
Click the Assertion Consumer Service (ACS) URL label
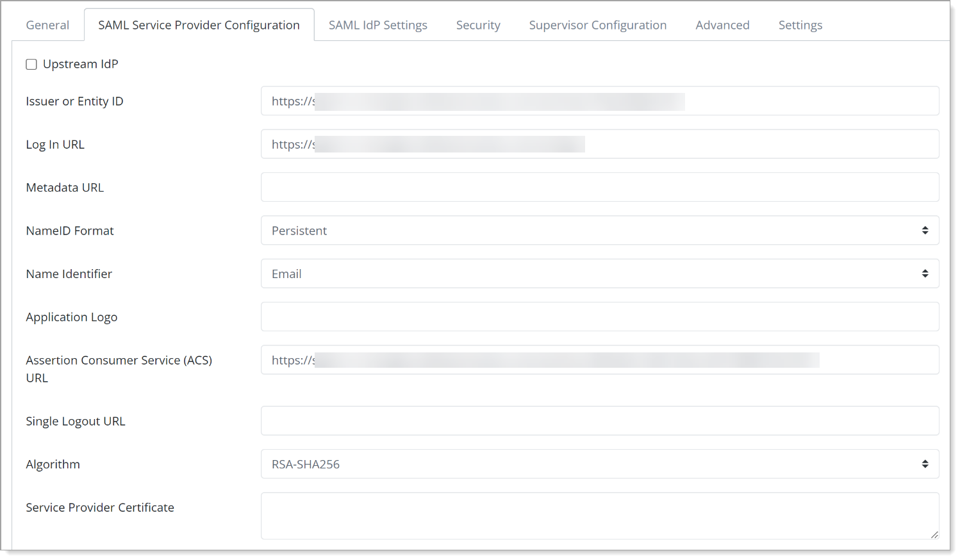point(119,369)
